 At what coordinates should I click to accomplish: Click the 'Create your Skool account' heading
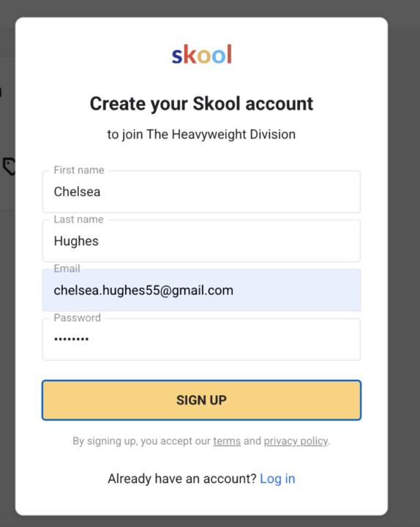point(202,103)
